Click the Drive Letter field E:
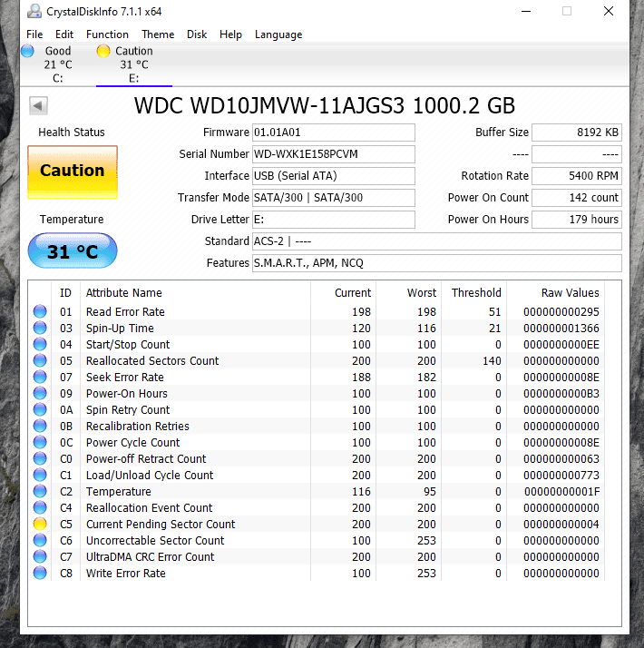 334,220
